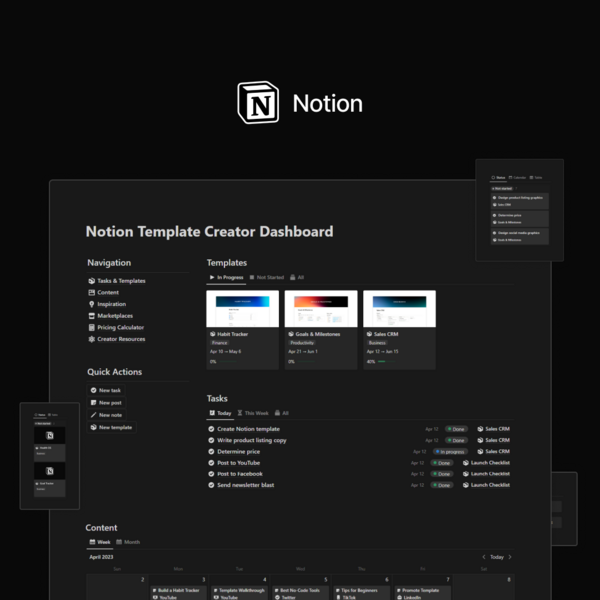This screenshot has width=600, height=600.
Task: Open Done status of Send newsletter blast
Action: (442, 485)
